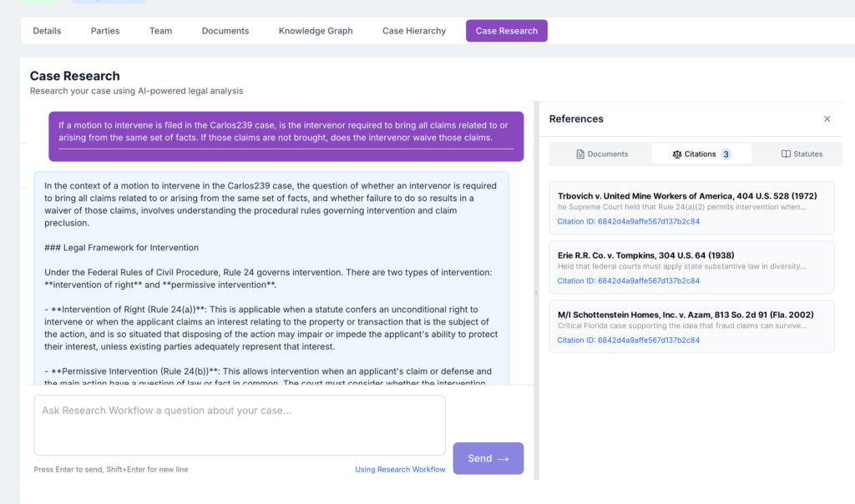Switch to the Details tab

point(47,31)
